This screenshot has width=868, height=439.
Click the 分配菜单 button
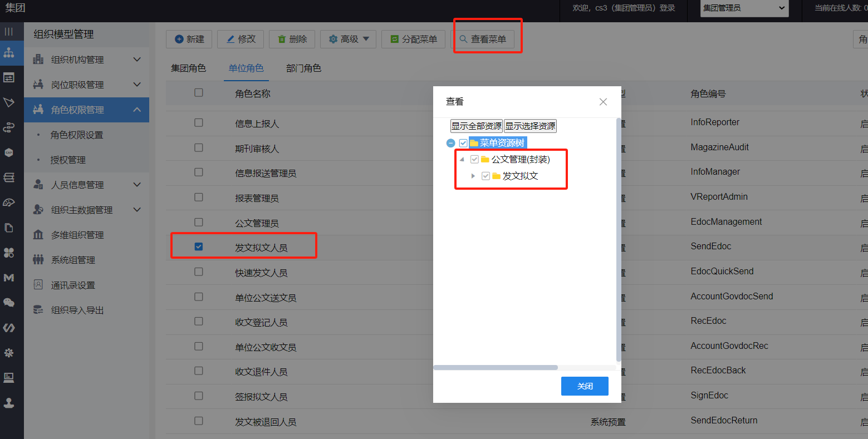(x=413, y=39)
